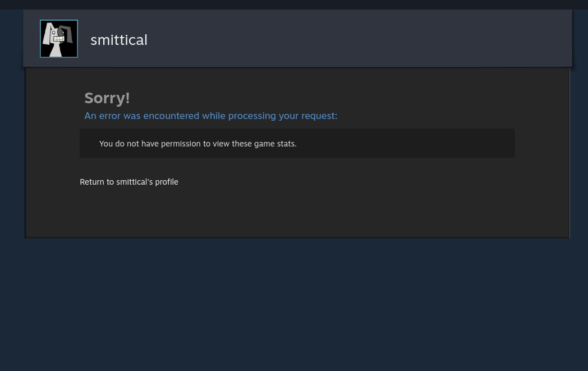Click "smittical's" within the return link
The image size is (588, 371).
point(135,182)
